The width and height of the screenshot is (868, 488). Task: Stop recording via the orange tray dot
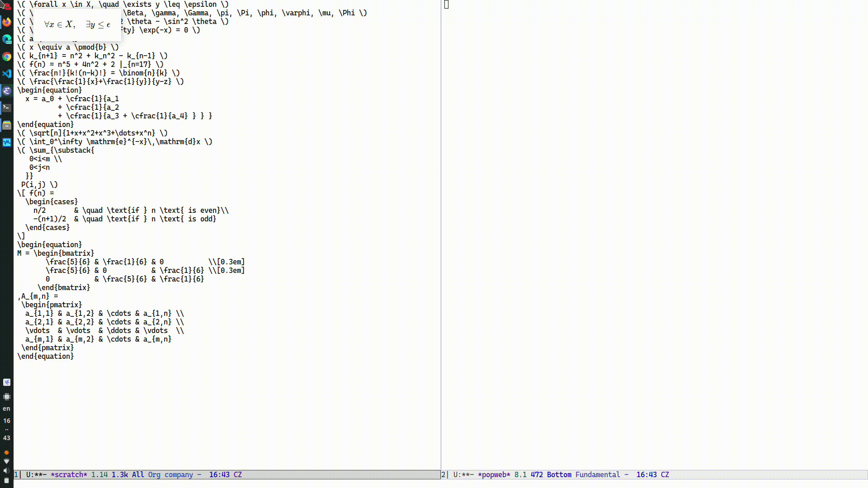tap(6, 452)
